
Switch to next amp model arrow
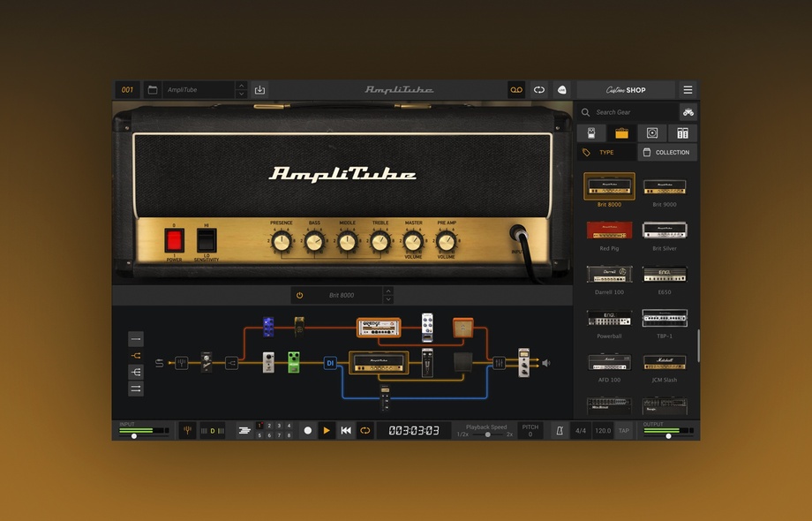[x=388, y=299]
